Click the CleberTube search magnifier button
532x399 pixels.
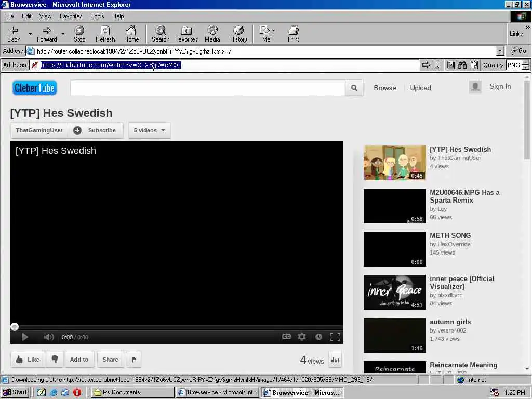[x=354, y=88]
